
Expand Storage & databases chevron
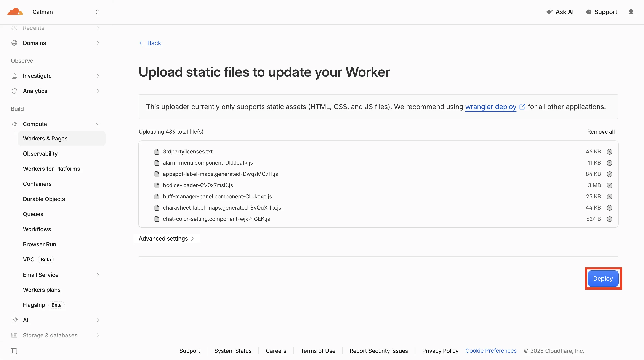(x=98, y=335)
